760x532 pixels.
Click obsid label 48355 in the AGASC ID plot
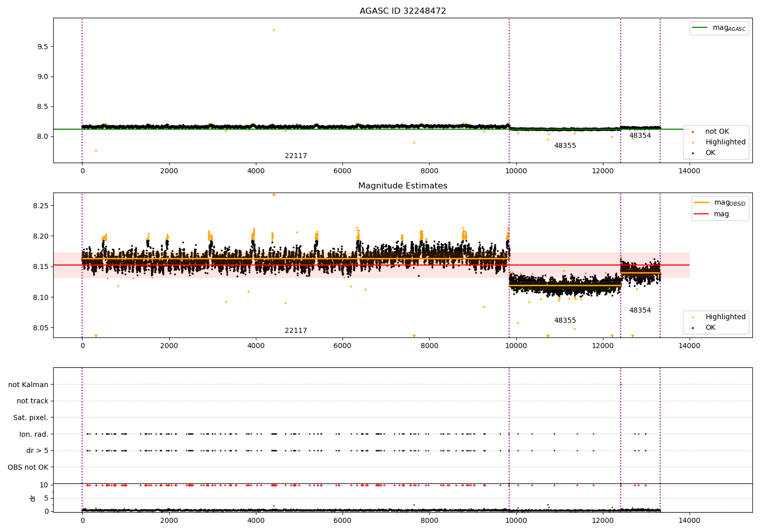point(565,146)
